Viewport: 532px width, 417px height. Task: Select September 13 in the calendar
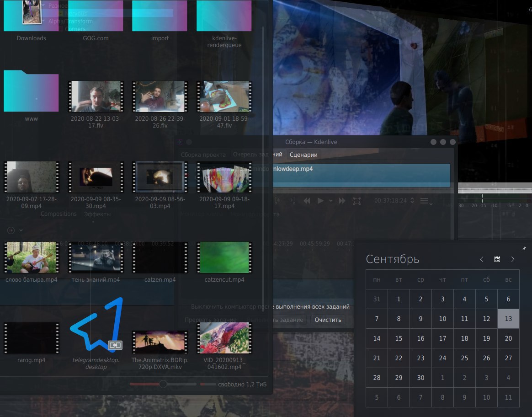point(508,319)
